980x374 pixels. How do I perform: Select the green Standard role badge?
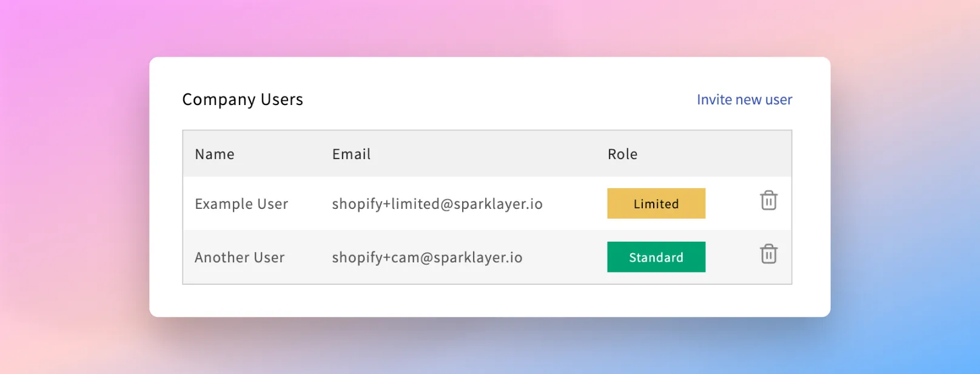pyautogui.click(x=656, y=257)
